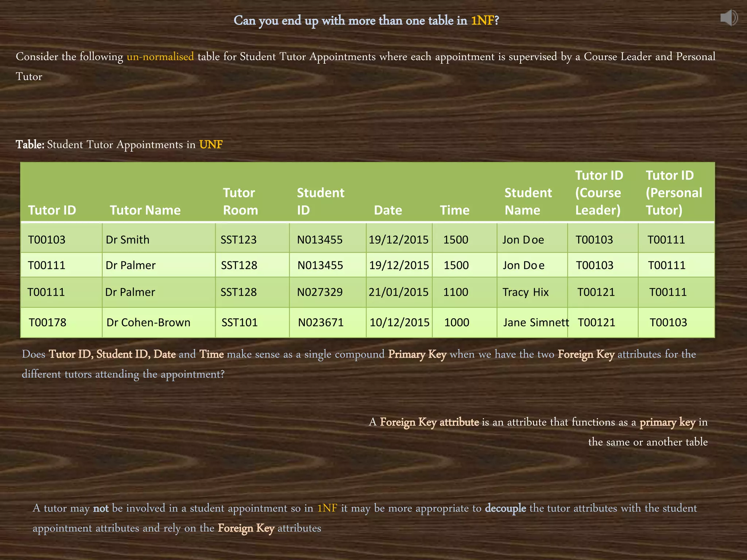Select the Tutor ID (Personal Tutor) header
The height and width of the screenshot is (560, 747).
[x=673, y=193]
